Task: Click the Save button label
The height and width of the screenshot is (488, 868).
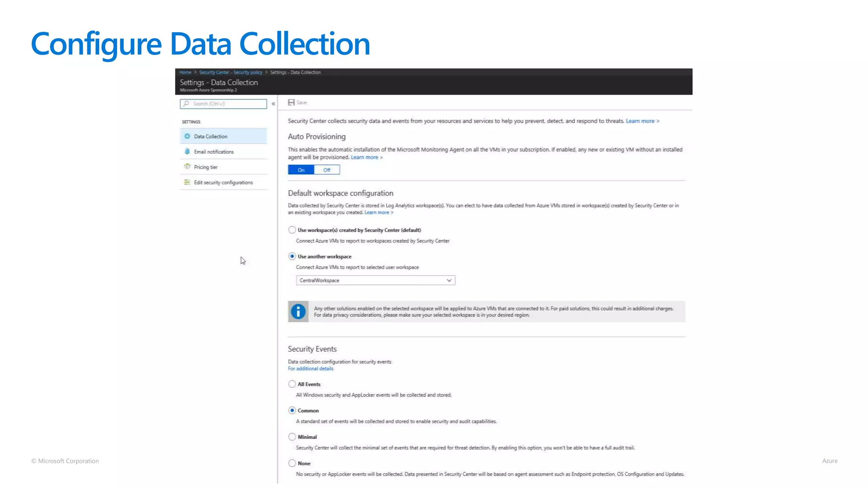Action: 302,103
